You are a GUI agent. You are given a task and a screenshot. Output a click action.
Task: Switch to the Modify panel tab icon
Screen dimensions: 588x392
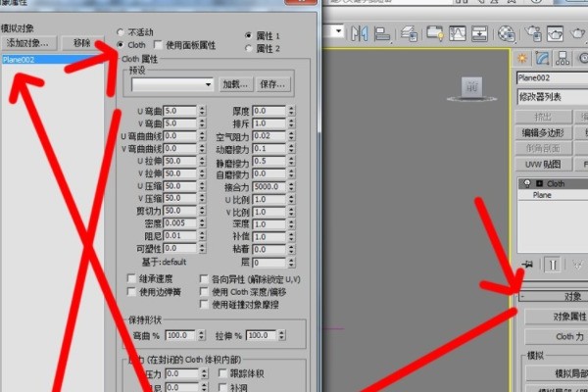pos(544,58)
